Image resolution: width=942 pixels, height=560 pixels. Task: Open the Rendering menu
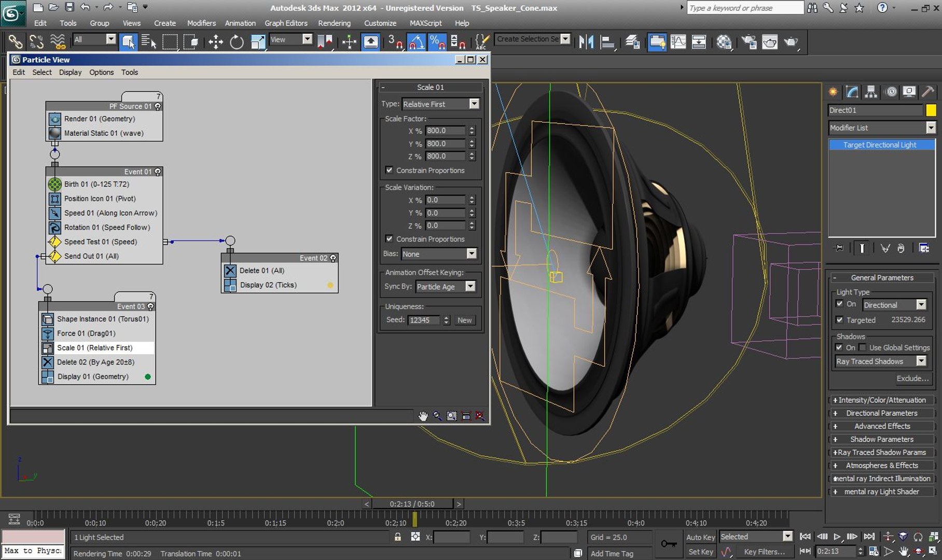[334, 23]
